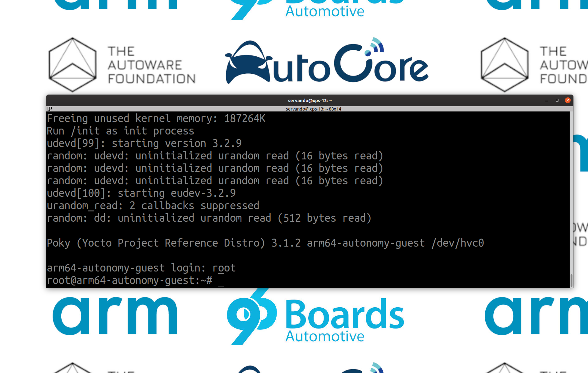Image resolution: width=588 pixels, height=373 pixels.
Task: Click the bottom-right arm logo
Action: (x=535, y=316)
